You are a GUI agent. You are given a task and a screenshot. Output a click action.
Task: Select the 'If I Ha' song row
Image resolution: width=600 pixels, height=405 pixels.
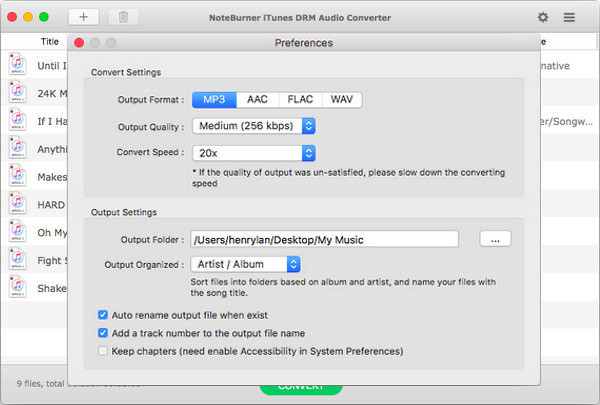[34, 121]
